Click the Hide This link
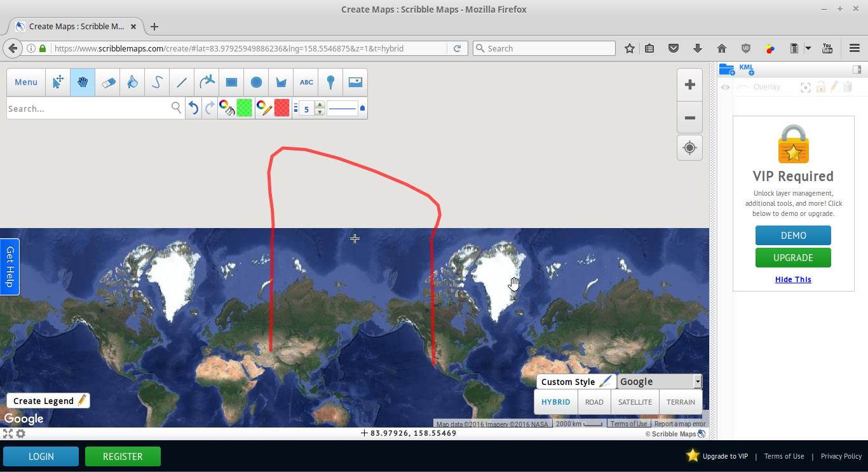 coord(793,280)
